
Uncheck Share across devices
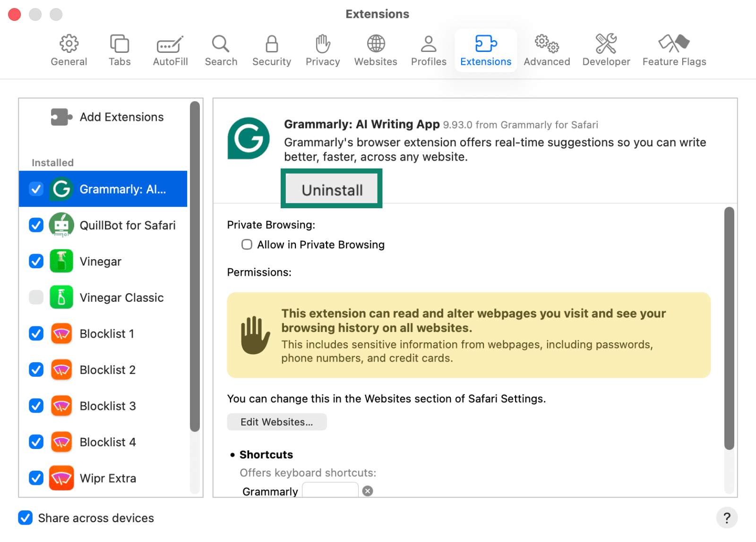(25, 518)
